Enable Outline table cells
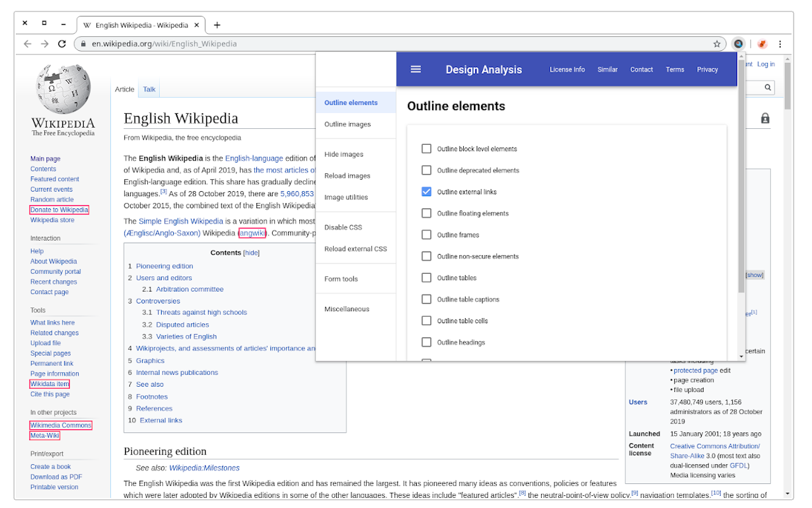 pos(426,321)
